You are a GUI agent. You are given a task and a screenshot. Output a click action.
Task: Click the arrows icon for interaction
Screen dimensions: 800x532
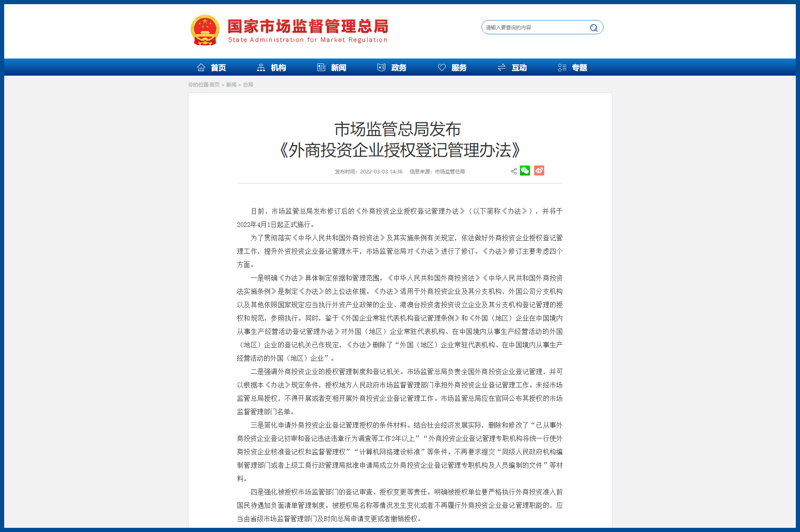point(502,68)
